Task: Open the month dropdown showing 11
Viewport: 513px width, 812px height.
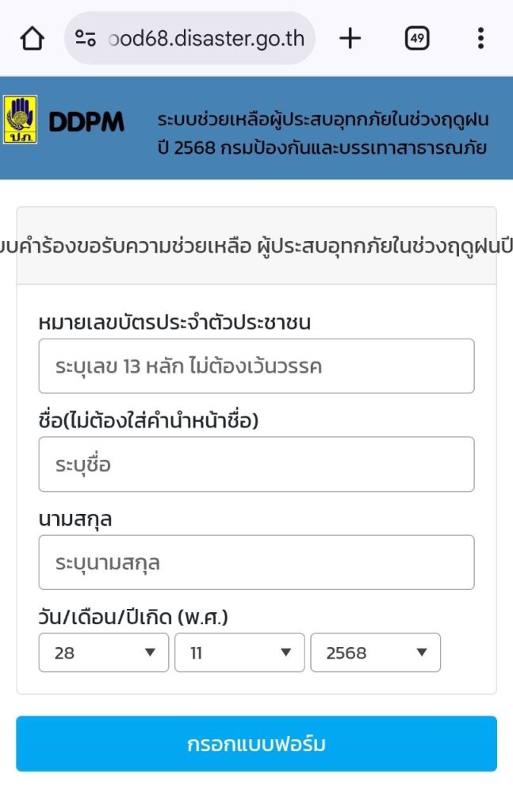Action: (x=238, y=653)
